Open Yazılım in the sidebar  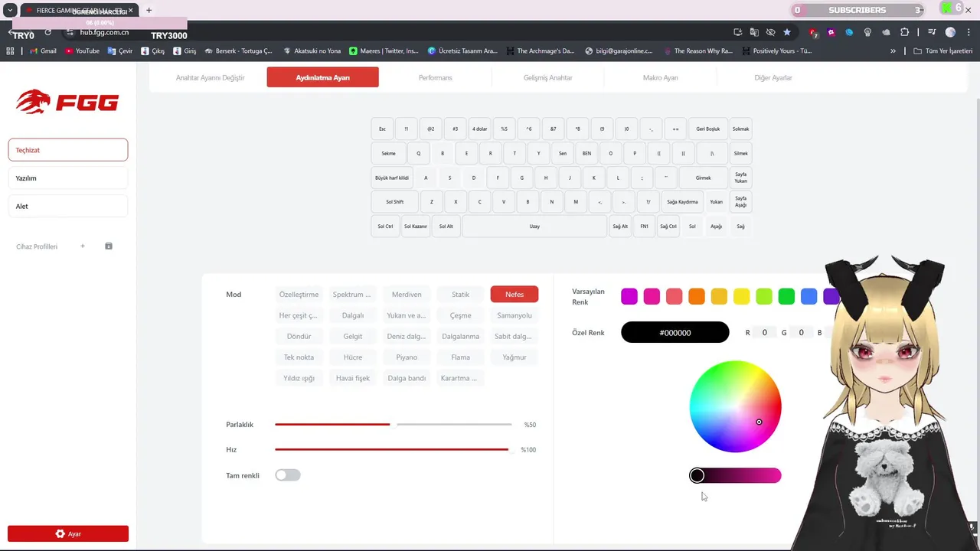68,178
